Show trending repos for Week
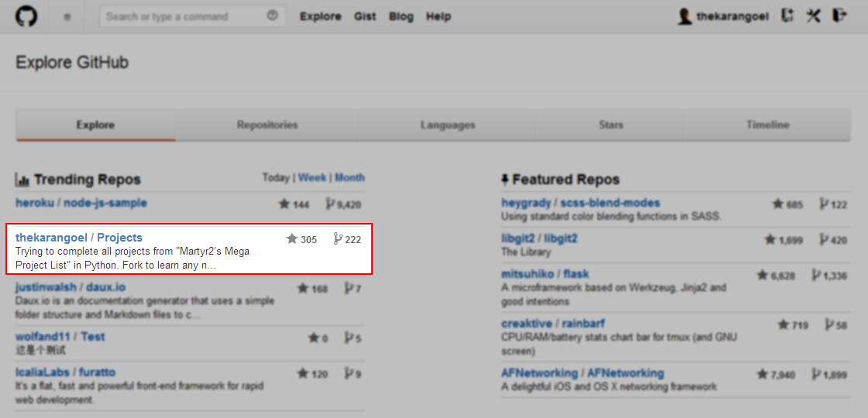This screenshot has width=868, height=418. click(x=312, y=177)
